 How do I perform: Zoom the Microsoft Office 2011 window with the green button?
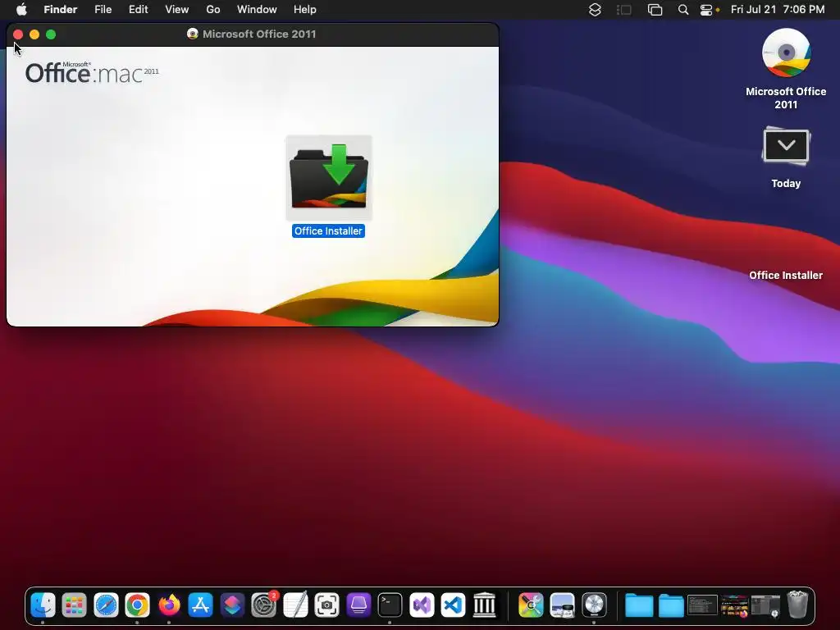click(x=51, y=34)
